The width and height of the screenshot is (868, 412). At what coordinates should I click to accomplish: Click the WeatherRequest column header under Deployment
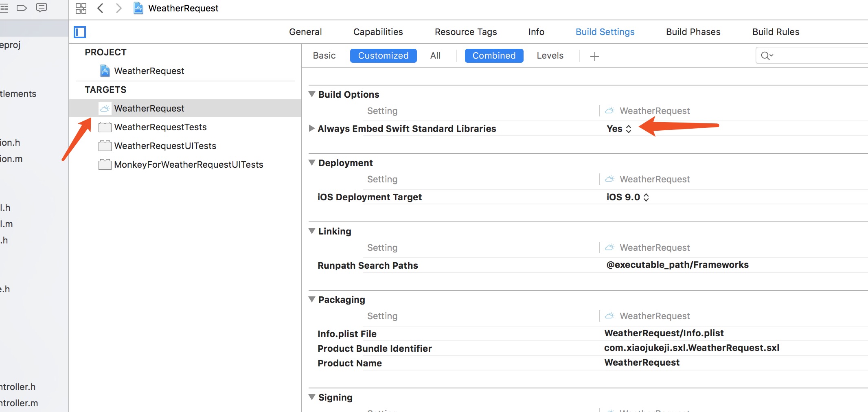(648, 179)
